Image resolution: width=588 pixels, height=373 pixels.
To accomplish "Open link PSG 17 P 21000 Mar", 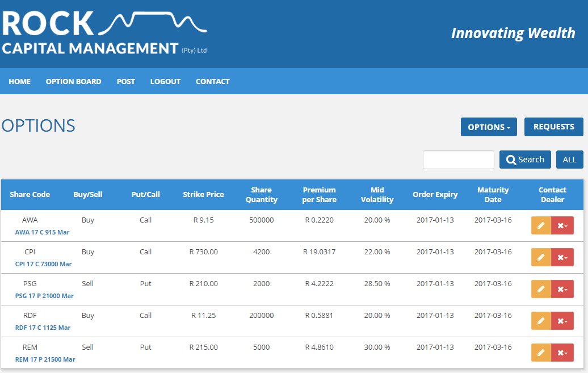I will (x=44, y=296).
